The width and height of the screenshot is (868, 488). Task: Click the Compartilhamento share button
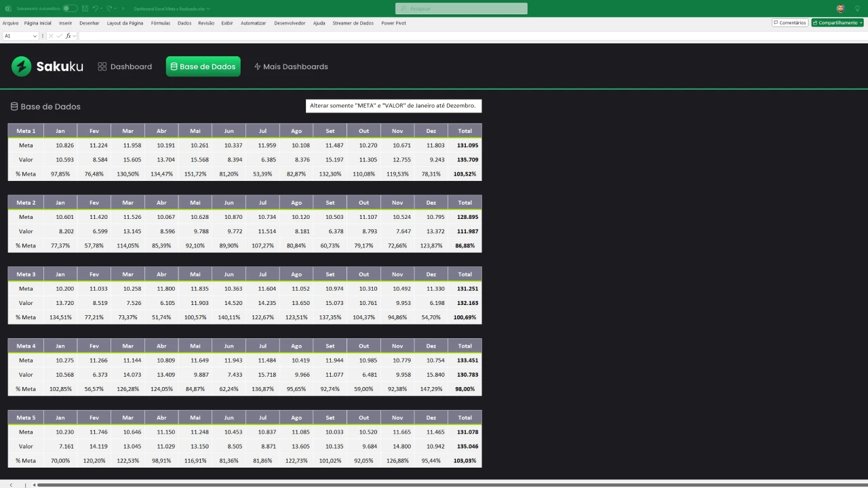point(837,23)
